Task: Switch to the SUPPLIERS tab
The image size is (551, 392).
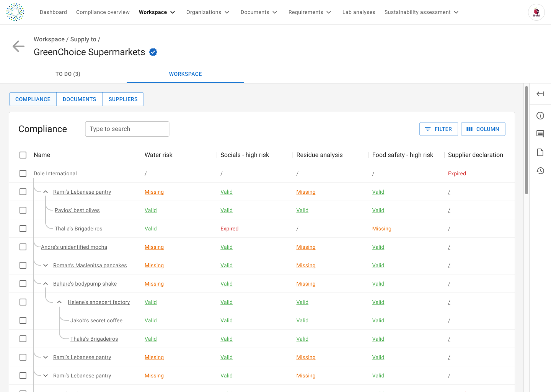Action: [123, 99]
